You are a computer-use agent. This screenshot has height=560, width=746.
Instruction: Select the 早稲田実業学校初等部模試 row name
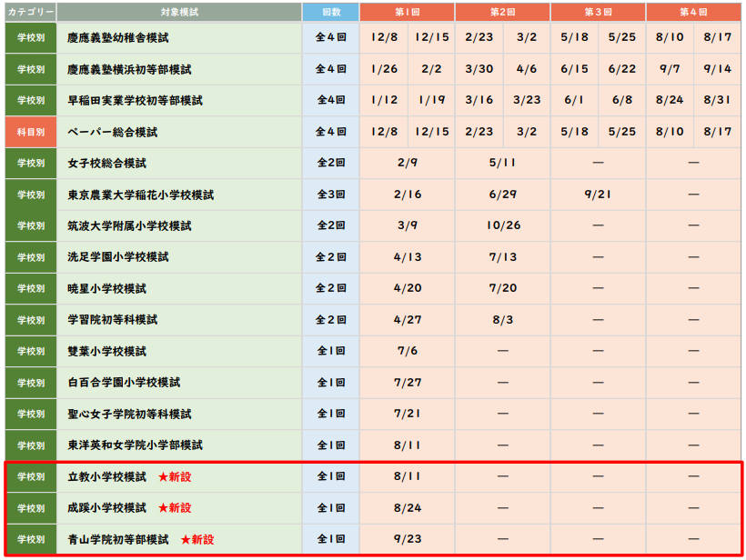(136, 101)
